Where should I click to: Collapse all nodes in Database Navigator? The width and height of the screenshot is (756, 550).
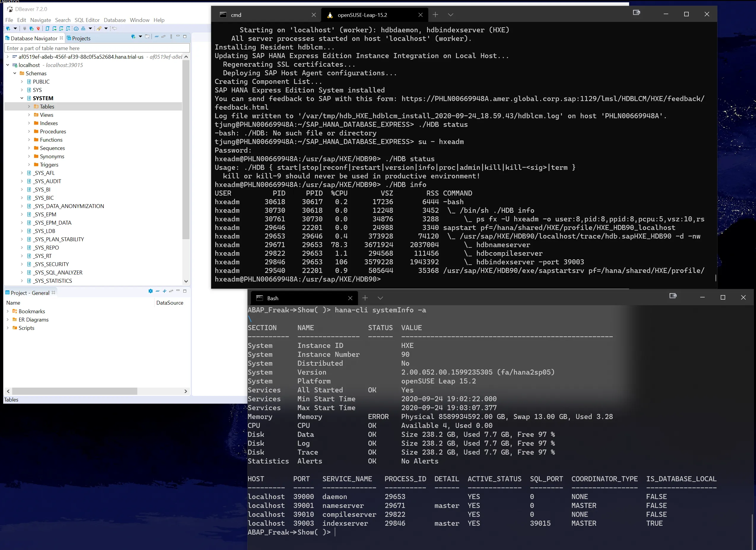click(157, 37)
